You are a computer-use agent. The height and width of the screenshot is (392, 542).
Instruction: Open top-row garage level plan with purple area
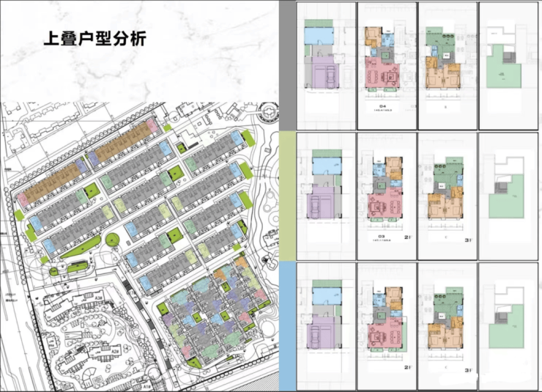[326, 66]
